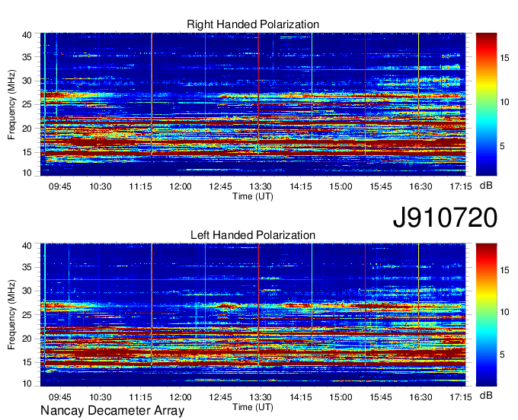Click 12:45 tick on Left Handed time axis
The width and height of the screenshot is (518, 420).
tap(220, 397)
